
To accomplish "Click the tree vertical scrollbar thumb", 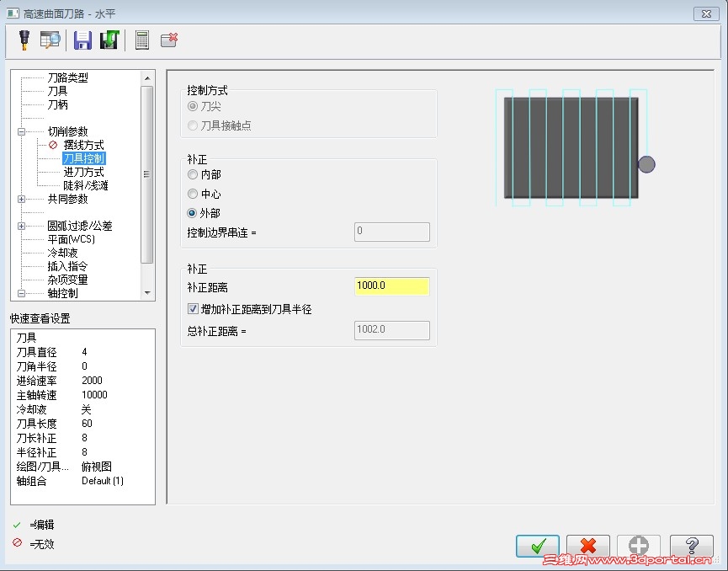I will tap(147, 174).
